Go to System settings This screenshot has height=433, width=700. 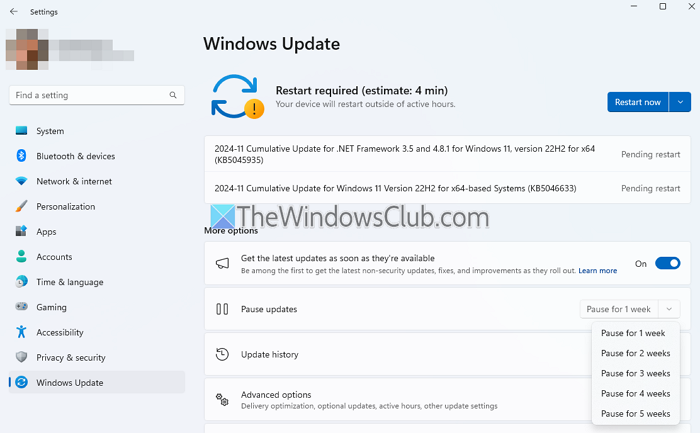96,131
